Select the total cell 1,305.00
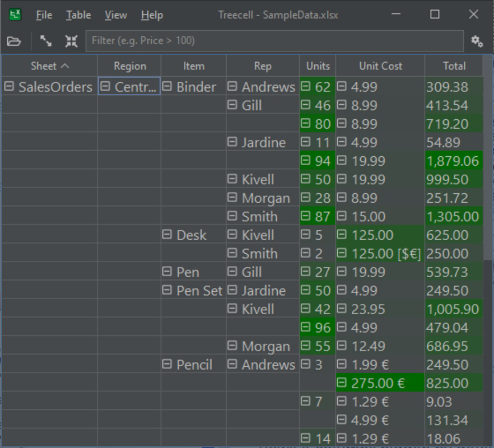 pos(454,216)
